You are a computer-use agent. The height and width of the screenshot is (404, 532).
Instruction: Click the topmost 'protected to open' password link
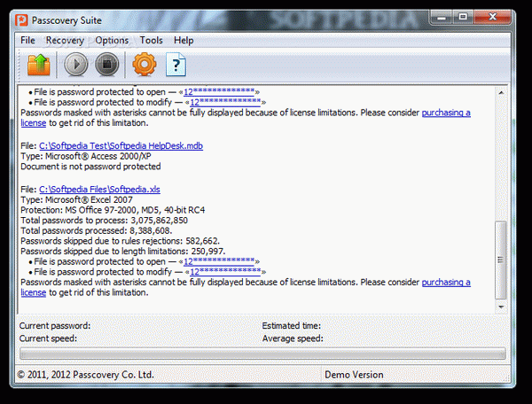click(x=219, y=92)
